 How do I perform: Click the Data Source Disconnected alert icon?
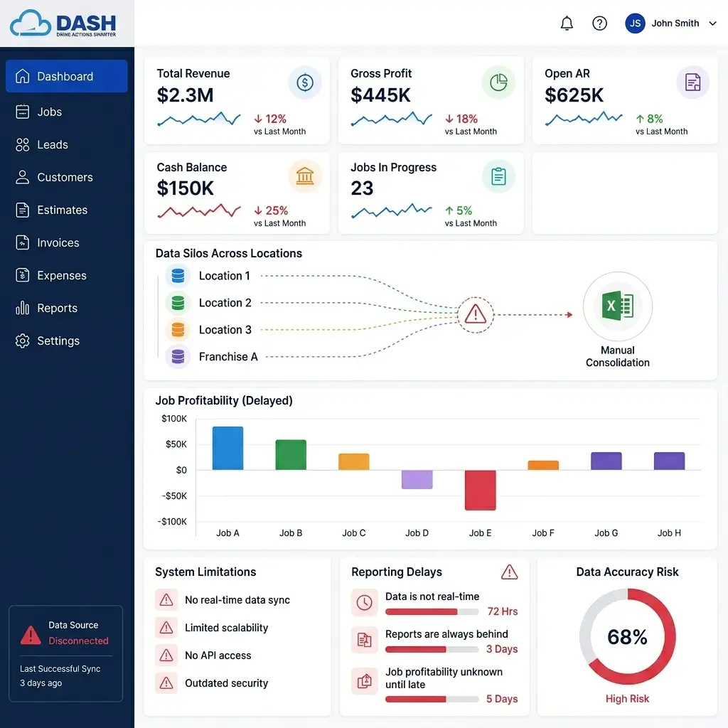(x=31, y=635)
